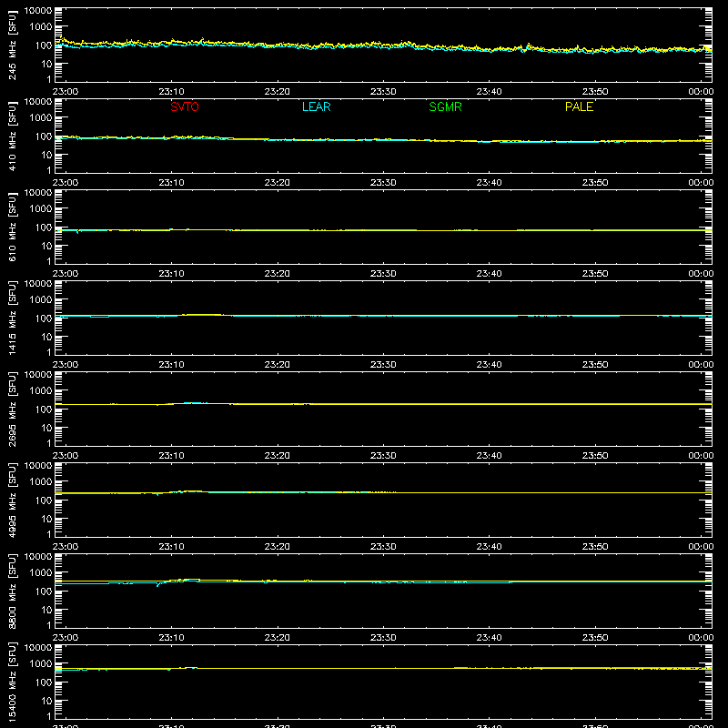Select the 245 MHz [SFU] axis title

pos(12,45)
